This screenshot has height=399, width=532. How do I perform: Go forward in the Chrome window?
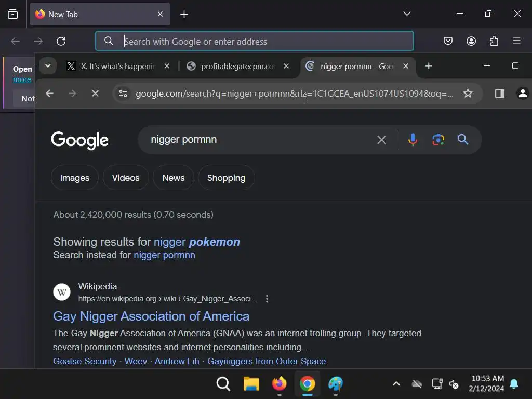[x=72, y=94]
